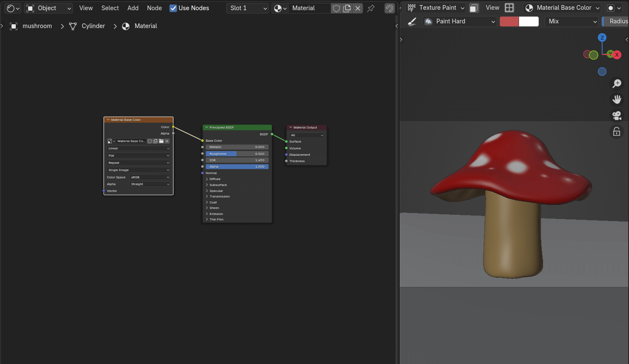Toggle the fake user shield on the image

150,141
